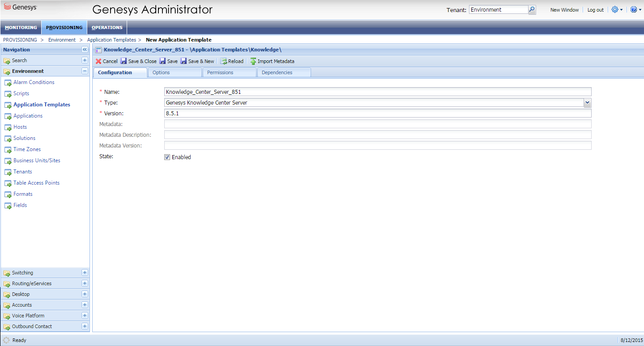Click the Metadata Description field

pos(378,135)
